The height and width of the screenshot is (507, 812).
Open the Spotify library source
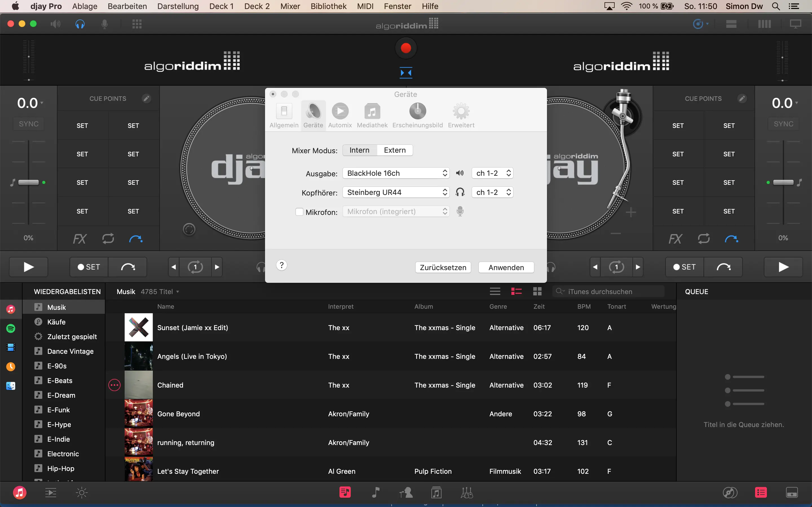[11, 328]
